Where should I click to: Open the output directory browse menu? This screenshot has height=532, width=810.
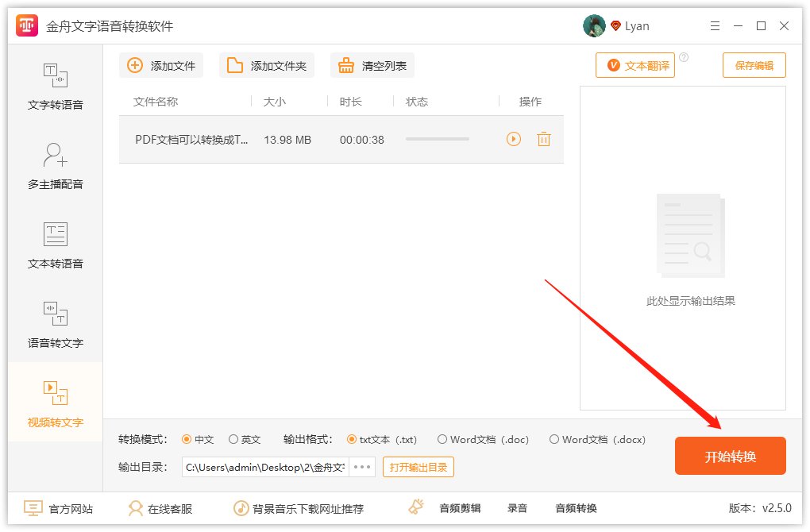[x=361, y=467]
